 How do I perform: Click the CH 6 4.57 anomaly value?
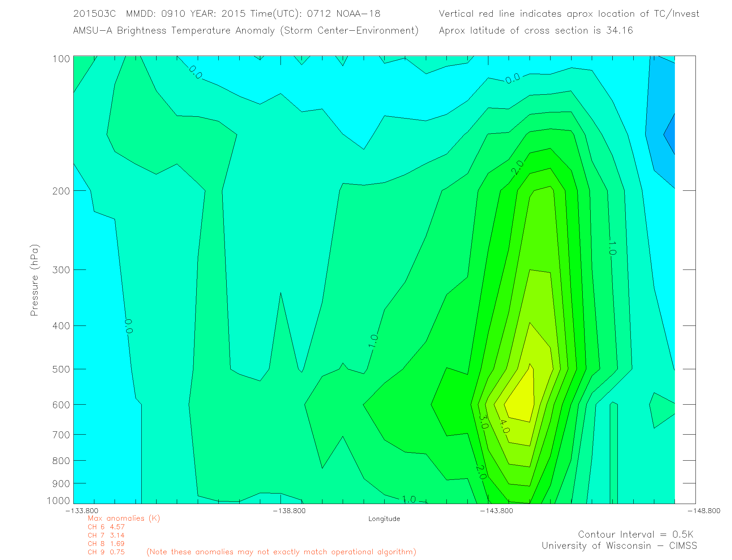point(106,527)
